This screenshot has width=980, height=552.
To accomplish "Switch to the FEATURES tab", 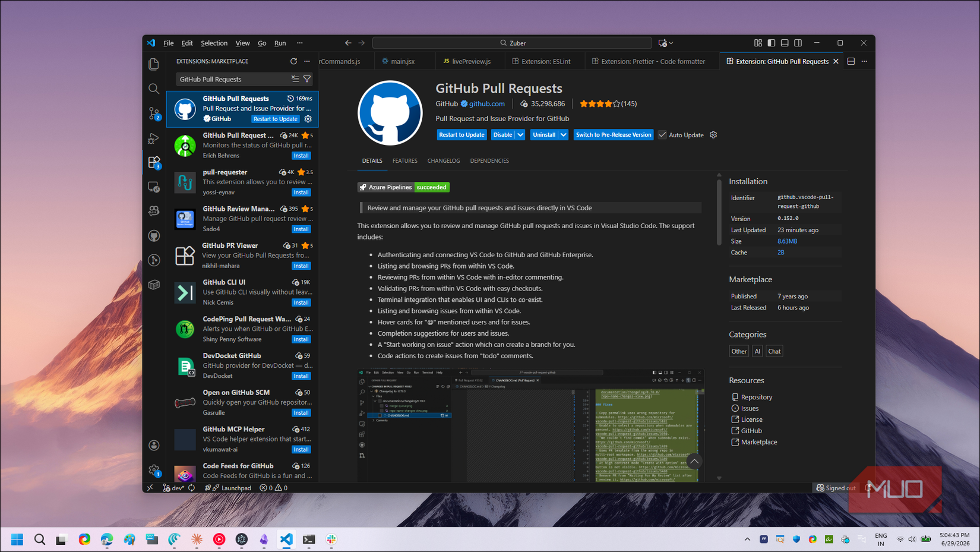I will [x=405, y=161].
